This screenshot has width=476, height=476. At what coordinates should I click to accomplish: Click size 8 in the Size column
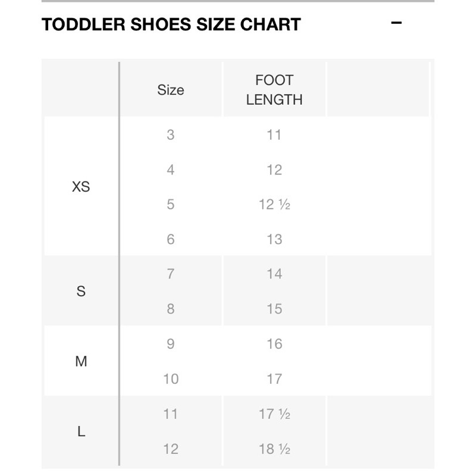point(171,309)
